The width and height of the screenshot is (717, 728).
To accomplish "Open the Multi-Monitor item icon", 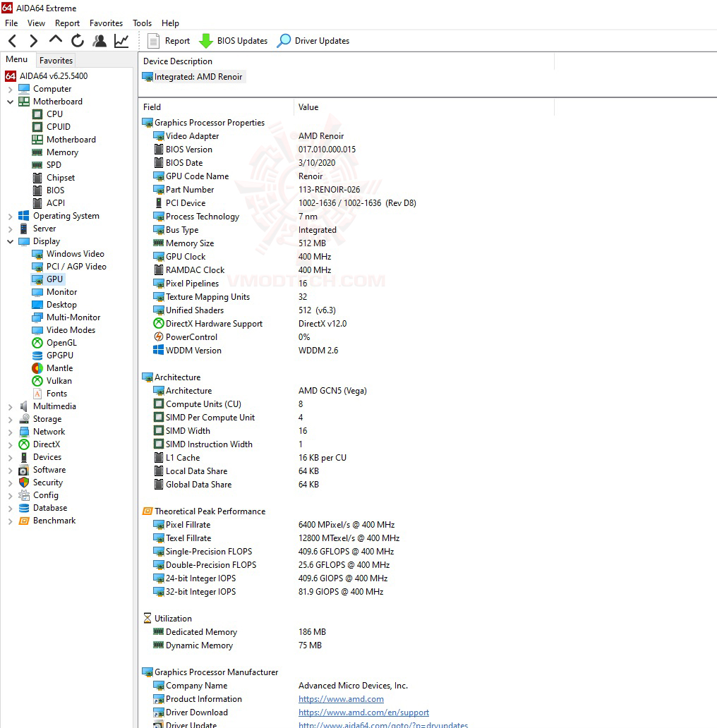I will coord(37,317).
